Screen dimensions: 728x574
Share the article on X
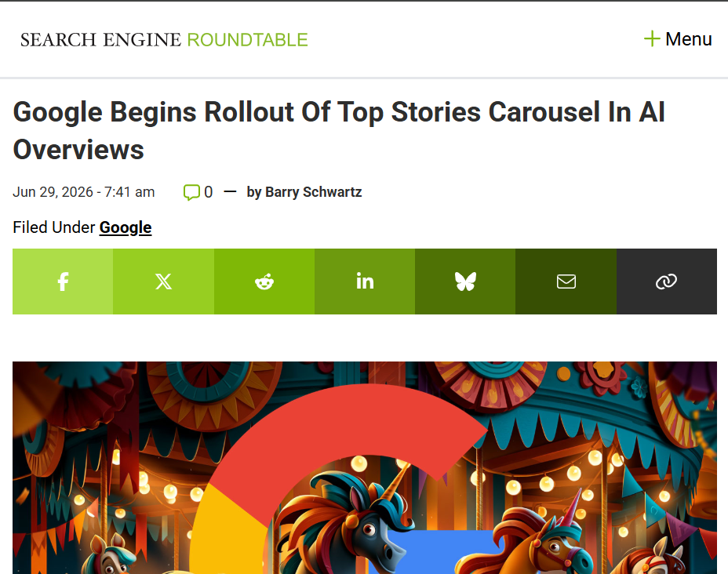163,282
